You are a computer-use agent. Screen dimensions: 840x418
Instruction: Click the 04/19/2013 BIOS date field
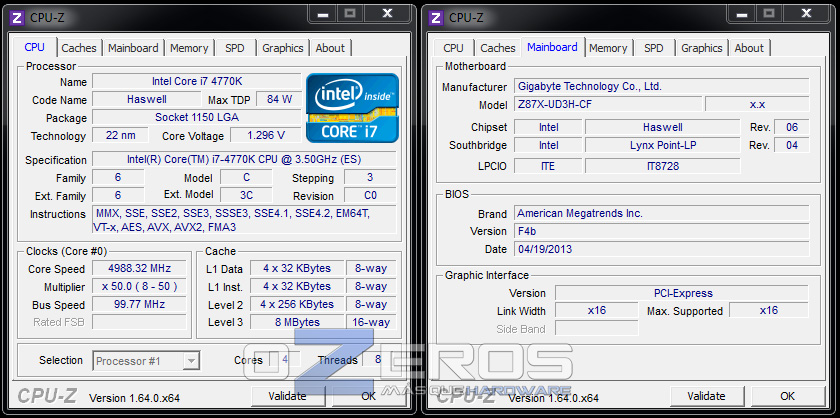coord(662,249)
